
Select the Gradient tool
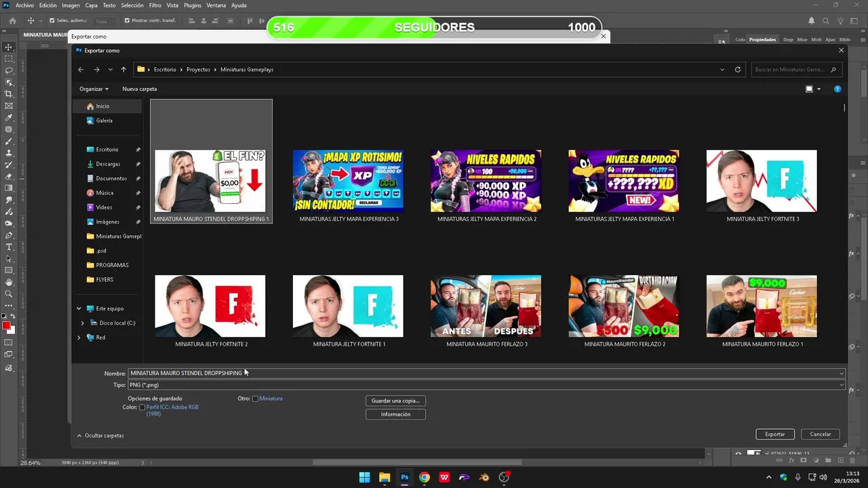coord(9,188)
